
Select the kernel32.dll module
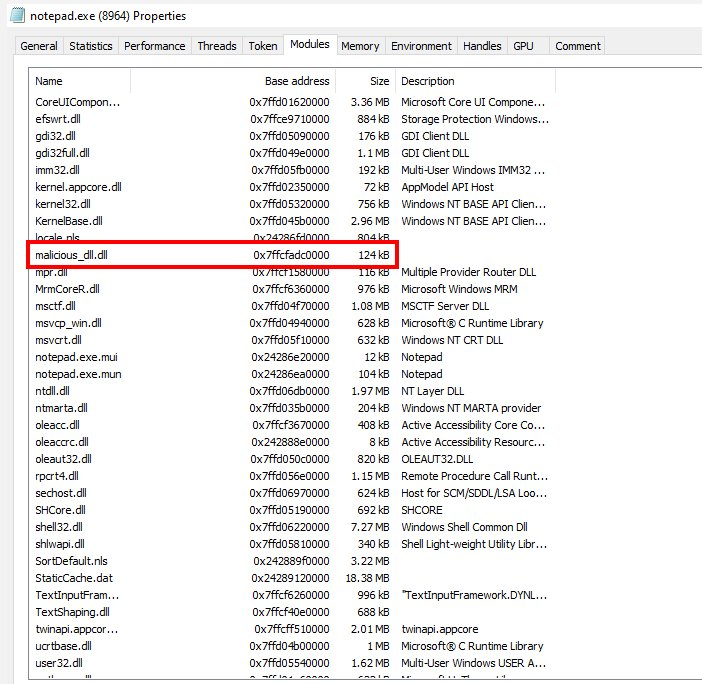point(291,204)
